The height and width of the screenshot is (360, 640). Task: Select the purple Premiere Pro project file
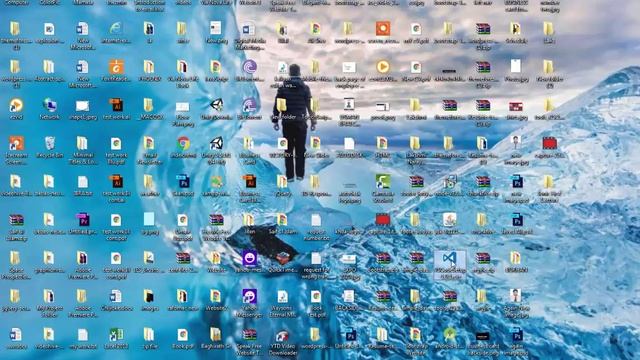(x=83, y=220)
